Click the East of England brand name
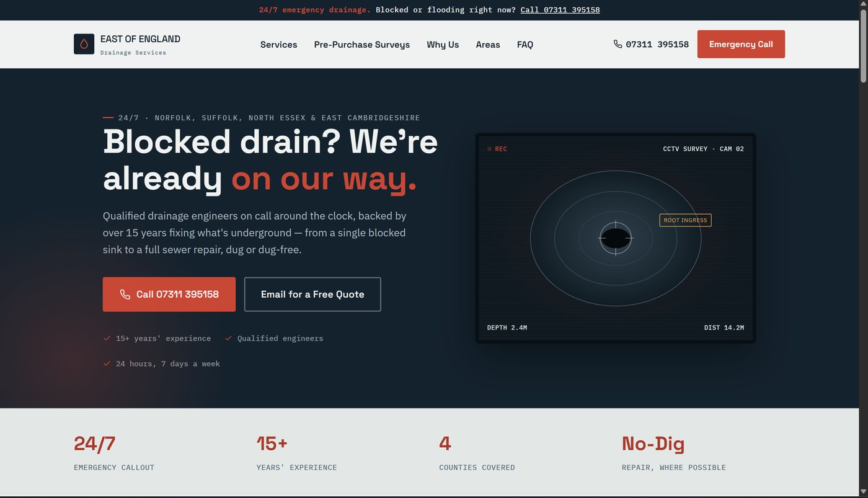The height and width of the screenshot is (498, 868). point(140,39)
